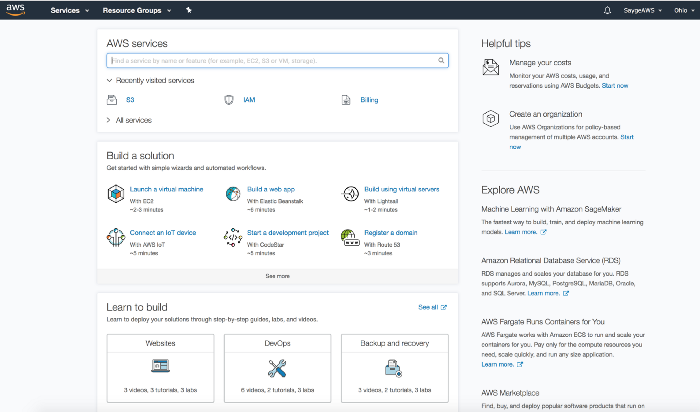Click the S3 service icon

112,100
